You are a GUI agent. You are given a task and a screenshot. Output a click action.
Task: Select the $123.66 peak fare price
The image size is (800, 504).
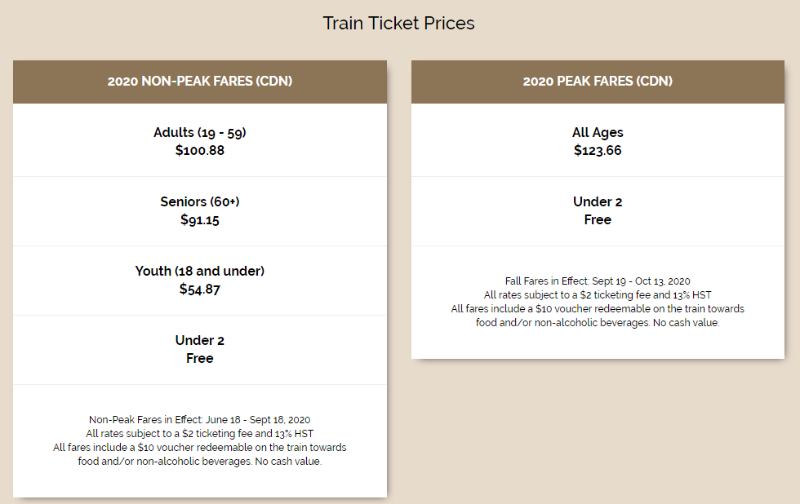click(597, 150)
